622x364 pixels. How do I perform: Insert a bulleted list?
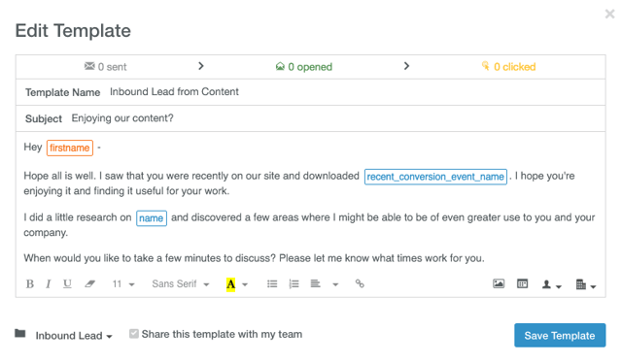272,284
